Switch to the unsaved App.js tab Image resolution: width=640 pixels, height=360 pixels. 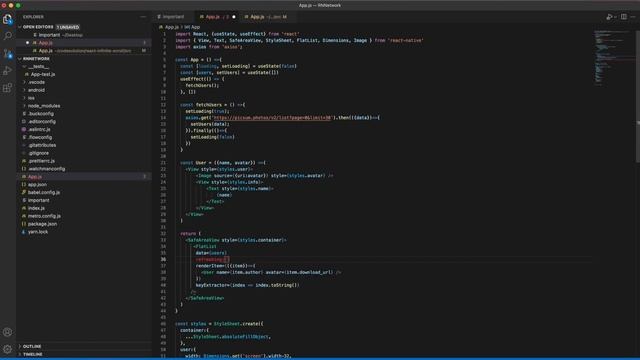coord(217,17)
